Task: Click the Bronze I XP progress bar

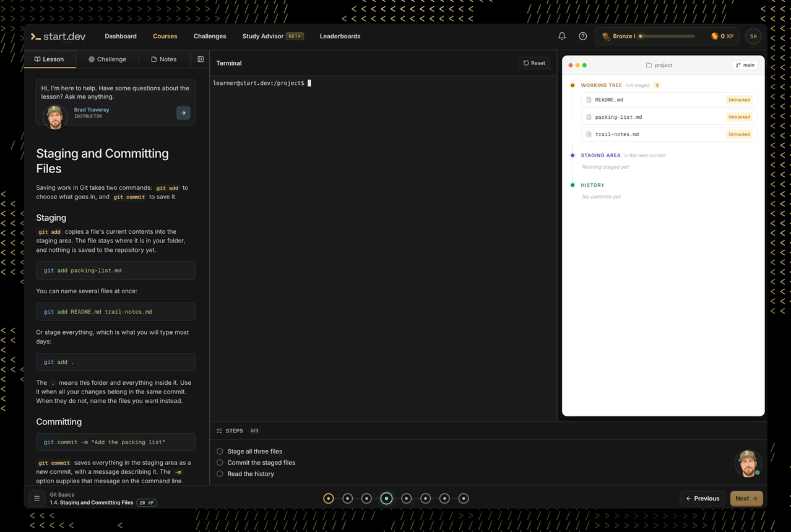Action: click(x=667, y=36)
